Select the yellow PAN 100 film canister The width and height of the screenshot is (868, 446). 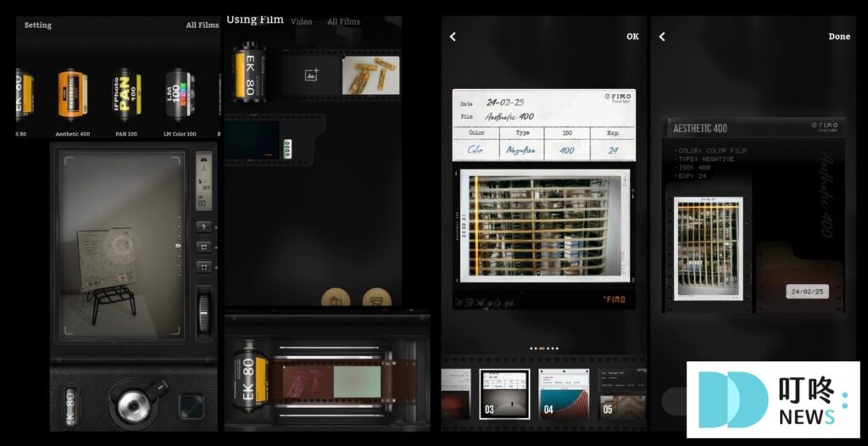(127, 95)
